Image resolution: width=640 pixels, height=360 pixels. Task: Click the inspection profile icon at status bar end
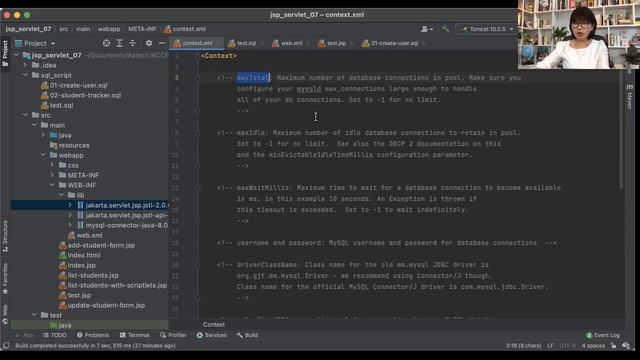(626, 346)
